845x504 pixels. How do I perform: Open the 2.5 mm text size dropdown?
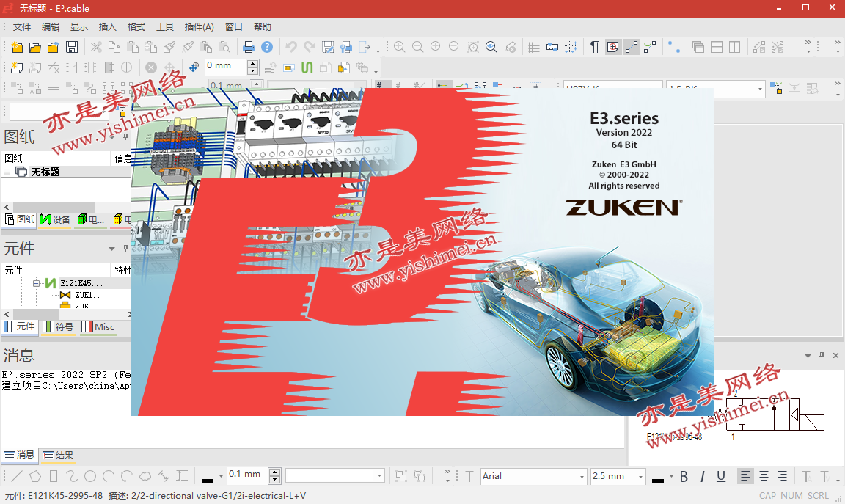click(640, 477)
